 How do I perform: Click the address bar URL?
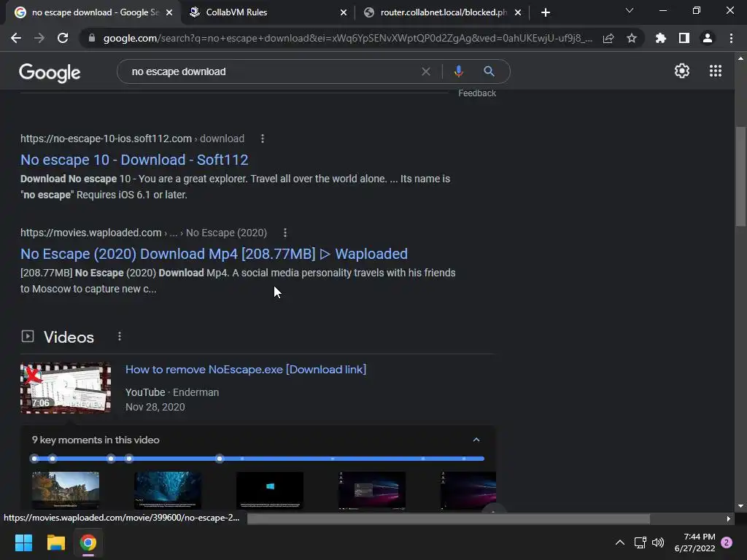tap(348, 38)
